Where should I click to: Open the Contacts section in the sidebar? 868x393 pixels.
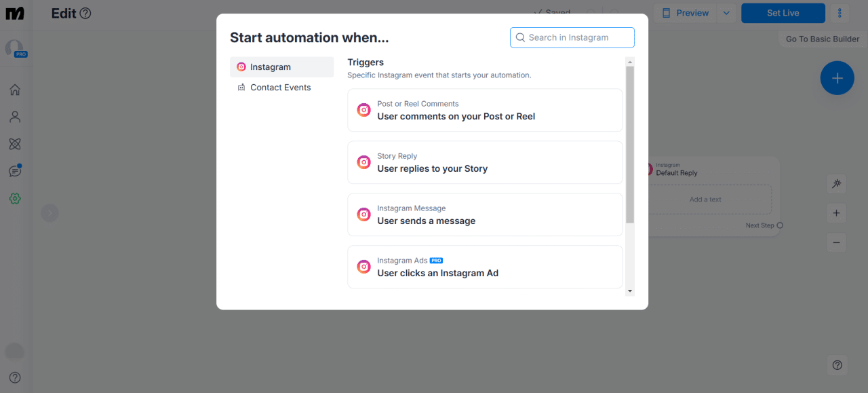coord(14,116)
